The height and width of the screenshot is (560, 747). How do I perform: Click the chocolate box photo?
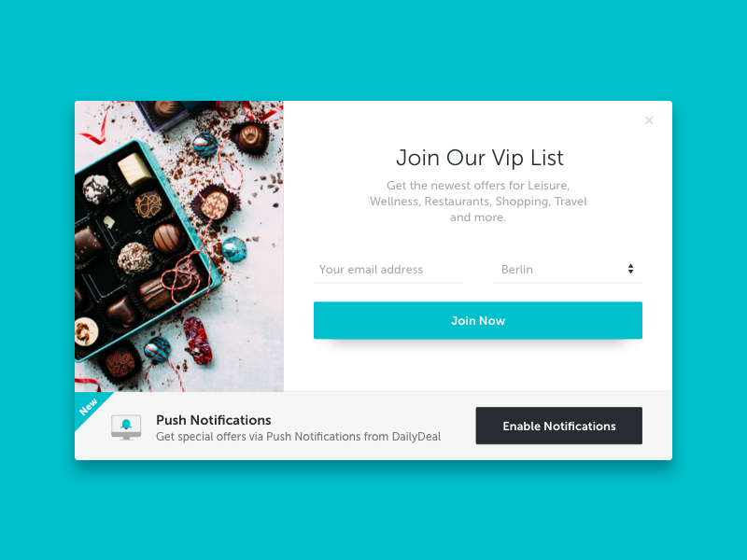pos(179,246)
